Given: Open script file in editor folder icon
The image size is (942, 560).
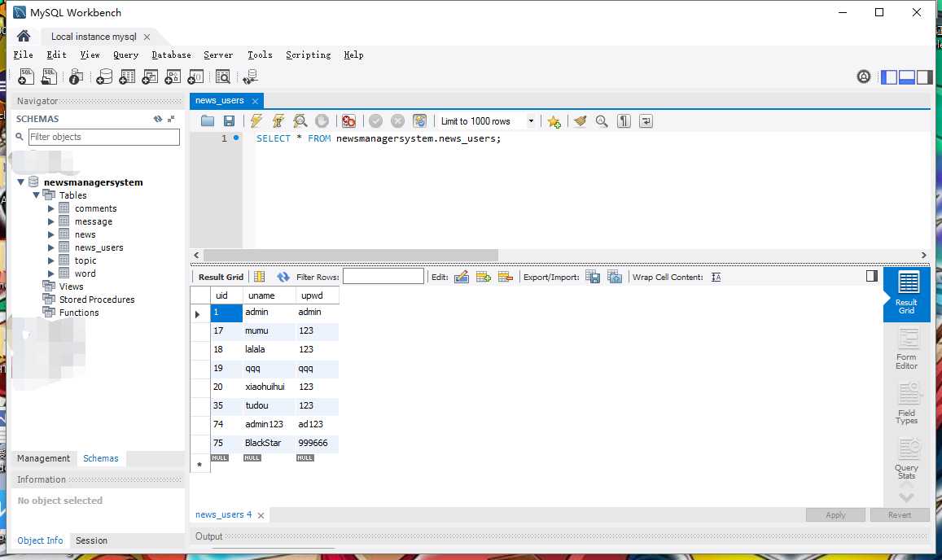Looking at the screenshot, I should point(208,120).
